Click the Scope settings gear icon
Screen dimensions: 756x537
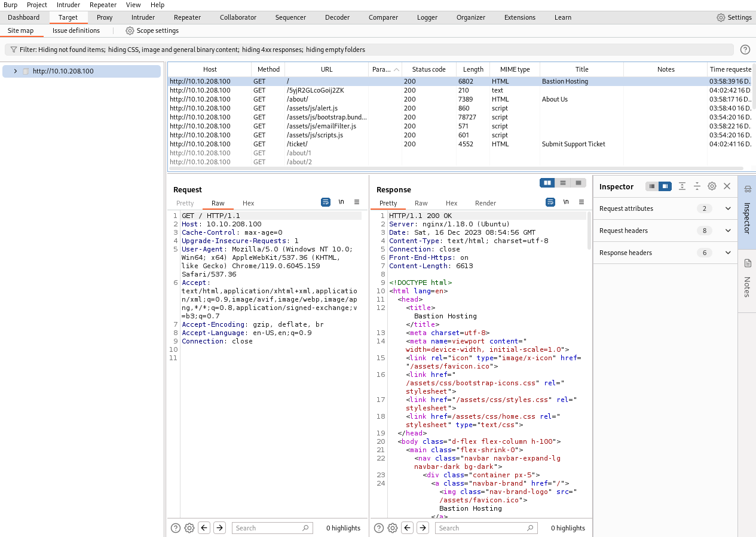(x=130, y=30)
